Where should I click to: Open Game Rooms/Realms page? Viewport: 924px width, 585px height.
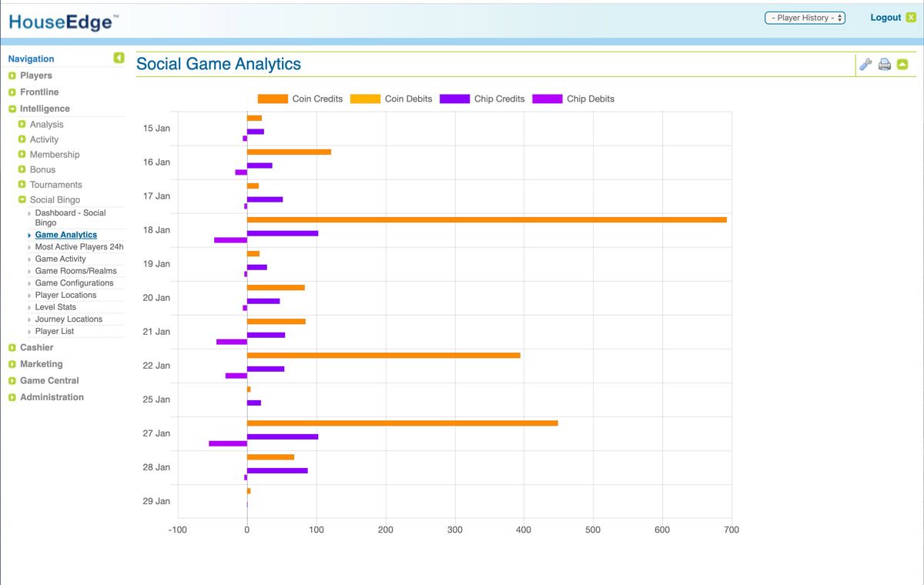76,271
